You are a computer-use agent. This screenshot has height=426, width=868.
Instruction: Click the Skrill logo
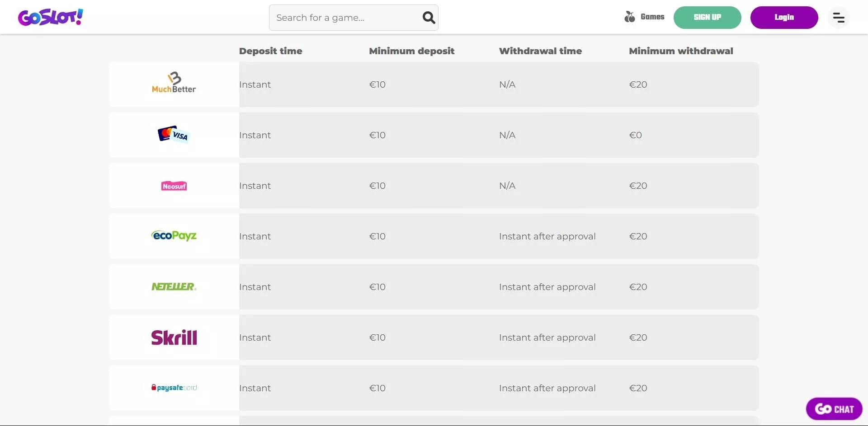click(x=174, y=337)
